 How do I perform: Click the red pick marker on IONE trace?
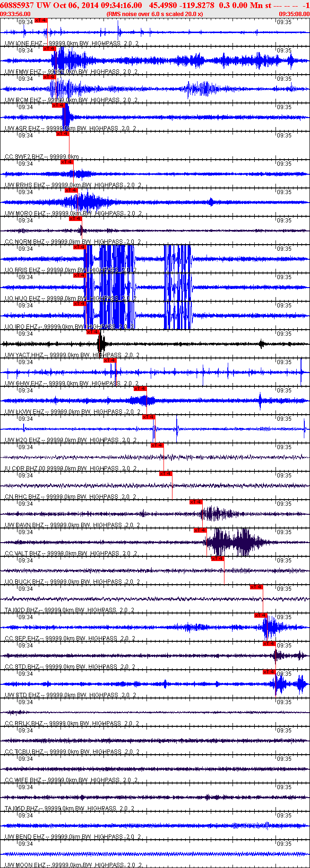click(41, 20)
